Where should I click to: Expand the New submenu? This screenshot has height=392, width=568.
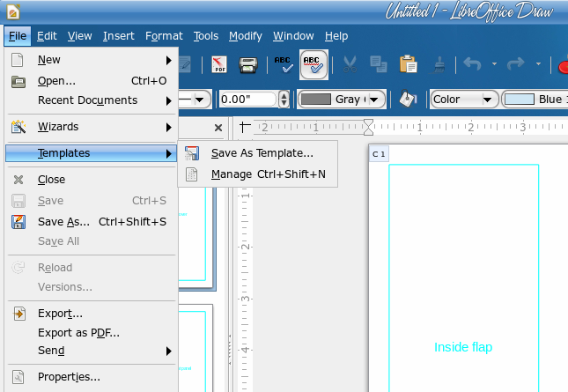click(x=91, y=60)
